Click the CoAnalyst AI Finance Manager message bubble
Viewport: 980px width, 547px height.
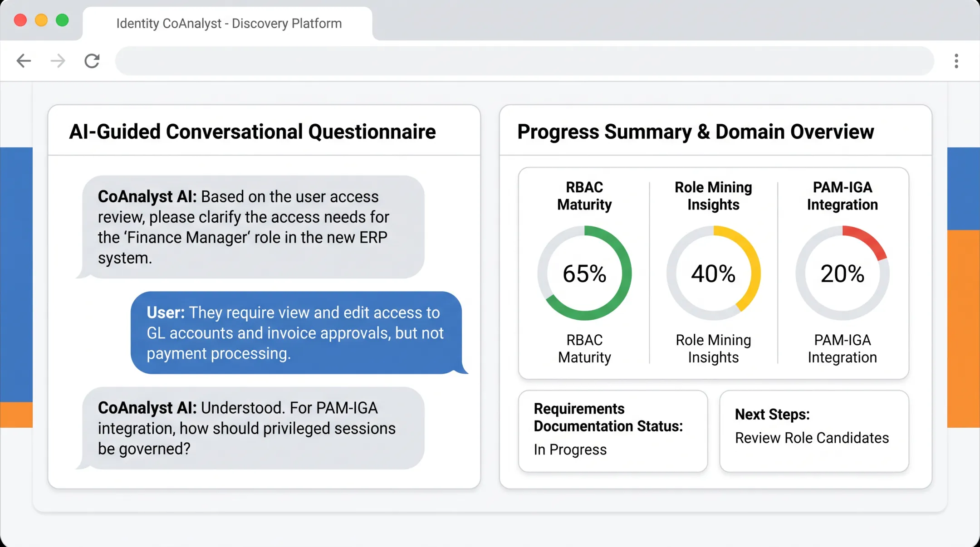point(250,227)
